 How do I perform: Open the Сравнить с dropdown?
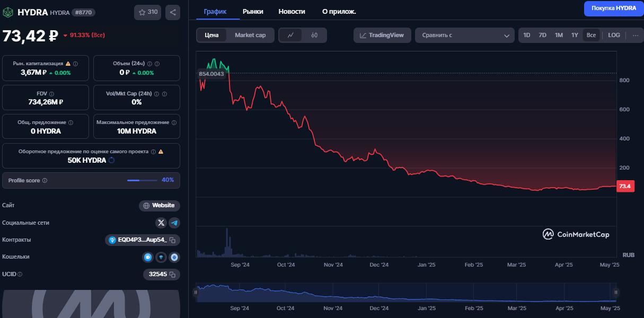pos(464,36)
